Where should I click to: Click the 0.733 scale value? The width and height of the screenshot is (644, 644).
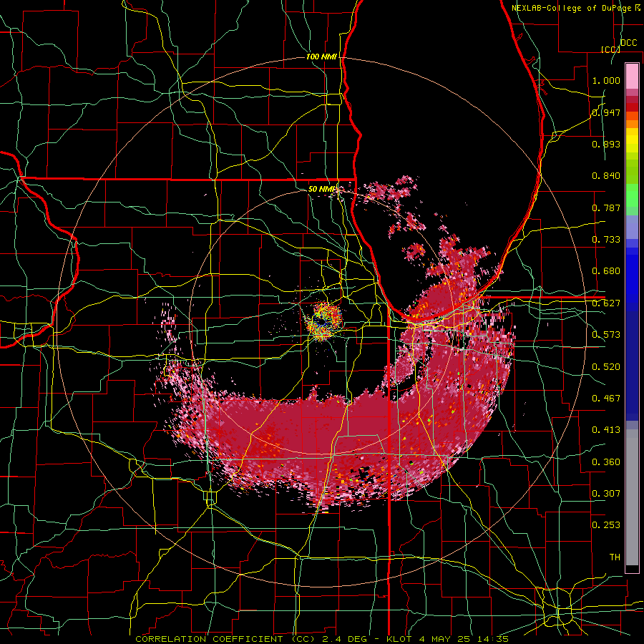coord(606,240)
